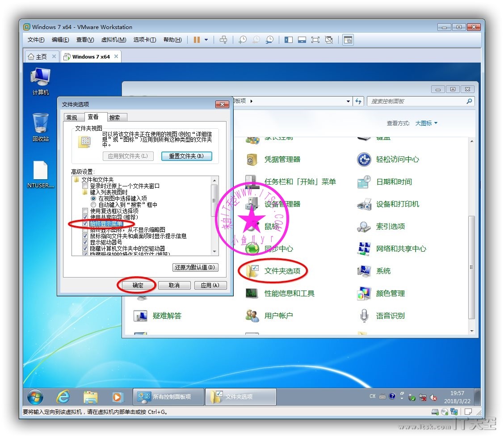Open Internet Explorer from the Windows 7 taskbar

pyautogui.click(x=63, y=396)
